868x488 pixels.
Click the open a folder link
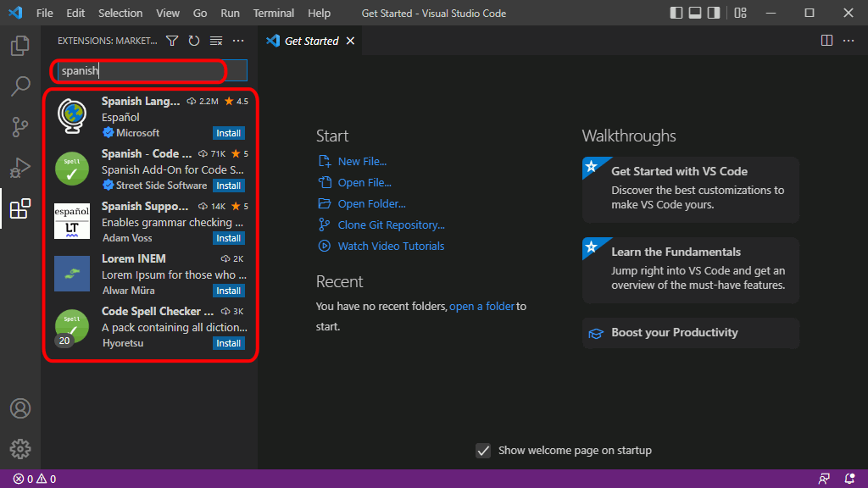tap(481, 306)
